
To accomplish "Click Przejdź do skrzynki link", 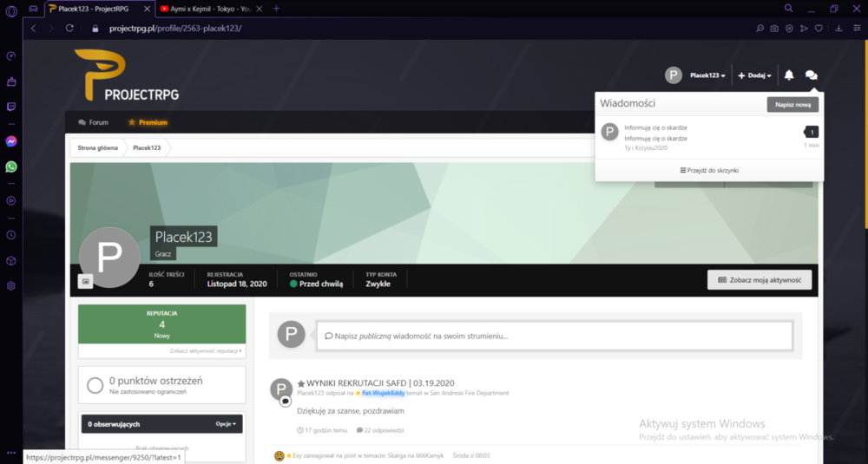I will tap(709, 170).
